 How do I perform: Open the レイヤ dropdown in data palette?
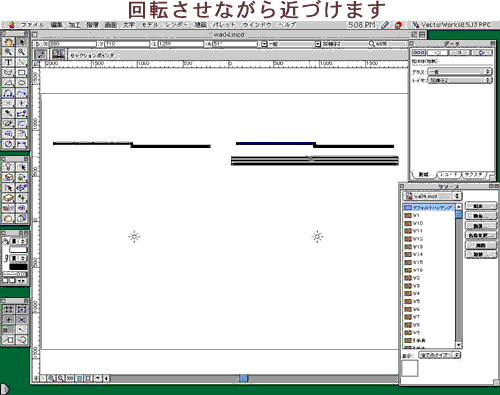pyautogui.click(x=460, y=80)
